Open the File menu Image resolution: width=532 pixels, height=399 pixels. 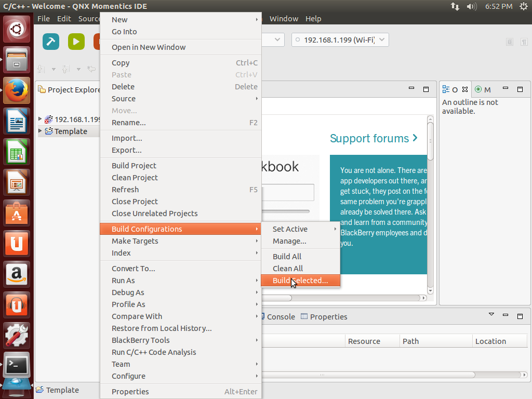coord(44,19)
